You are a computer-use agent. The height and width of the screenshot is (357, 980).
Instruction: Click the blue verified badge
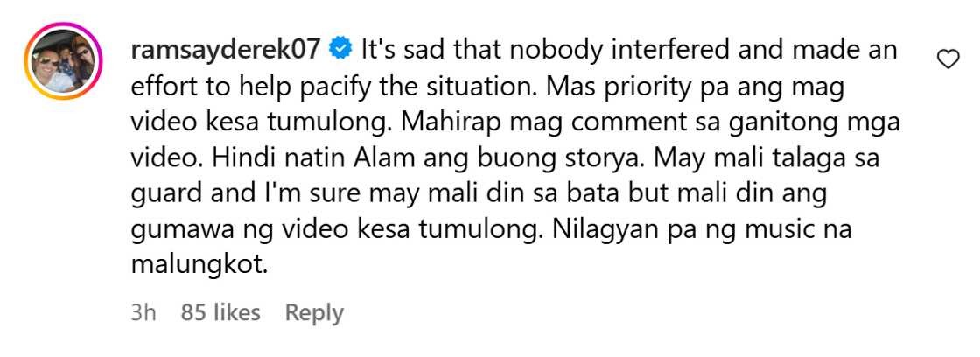pos(340,49)
